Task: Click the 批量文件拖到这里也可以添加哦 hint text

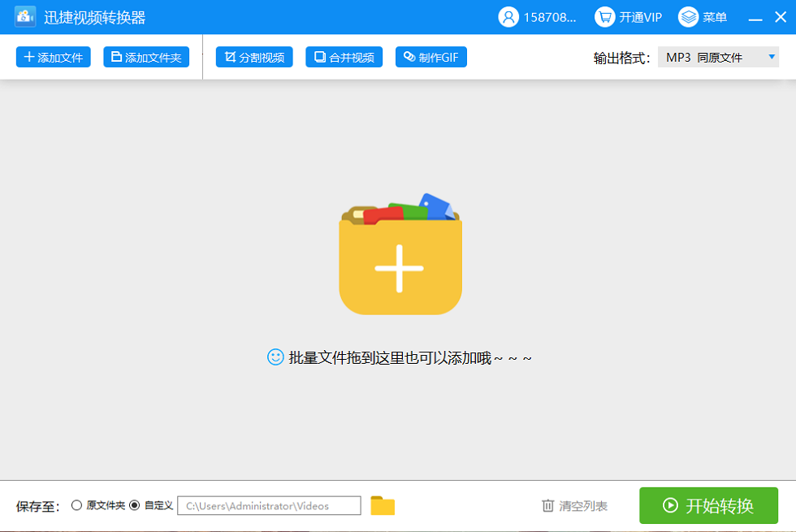Action: pos(410,358)
